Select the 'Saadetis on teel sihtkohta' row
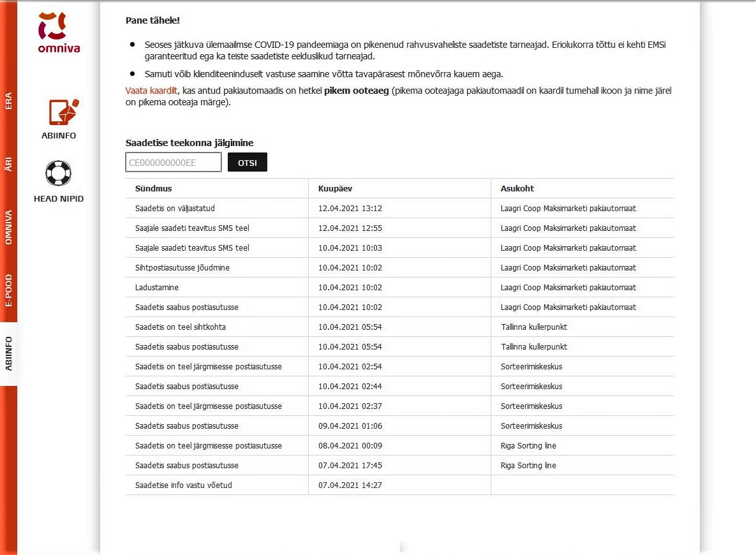 click(180, 327)
